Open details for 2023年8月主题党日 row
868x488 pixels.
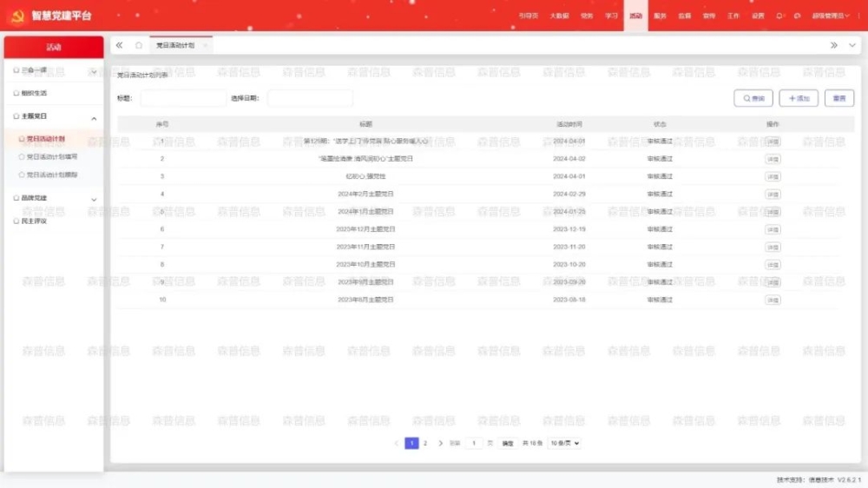coord(773,300)
